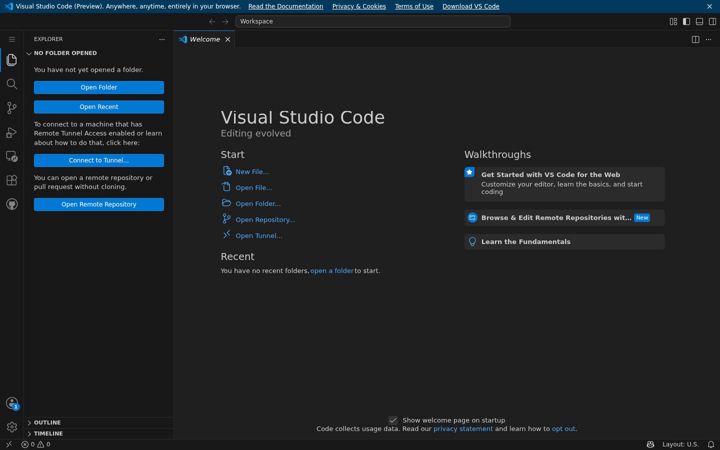Open notifications bell in status bar
This screenshot has height=450, width=720.
click(x=711, y=444)
